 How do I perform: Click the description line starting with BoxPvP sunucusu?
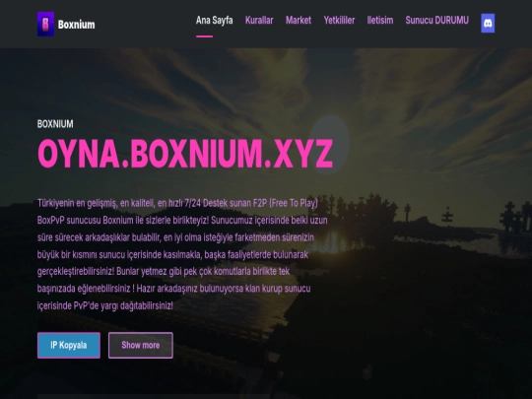point(182,221)
